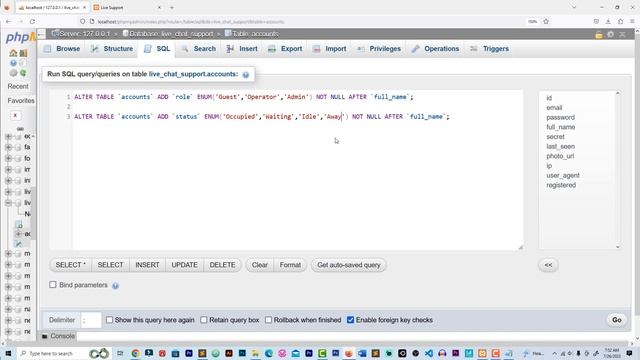Click the console icon at the bottom
The height and width of the screenshot is (360, 640).
pos(45,336)
